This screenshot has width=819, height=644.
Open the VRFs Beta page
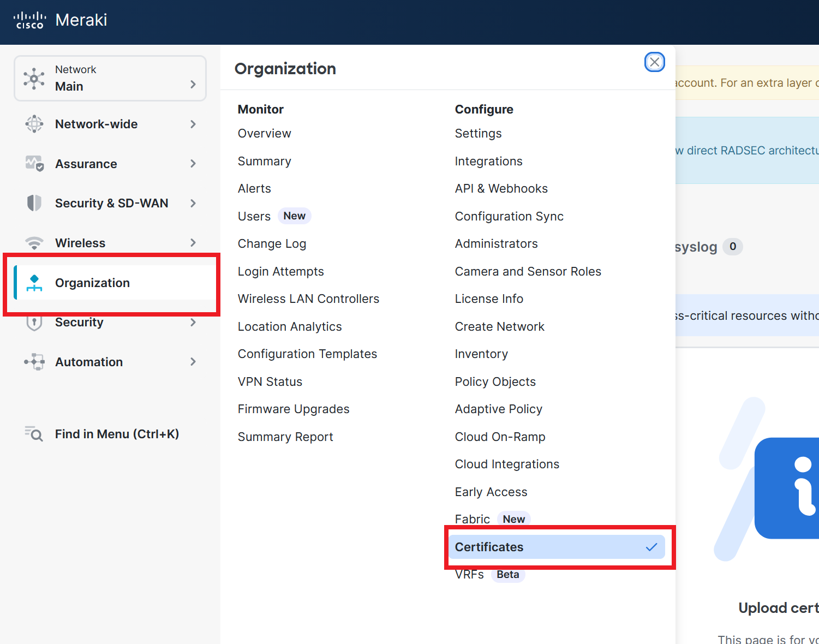coord(469,575)
